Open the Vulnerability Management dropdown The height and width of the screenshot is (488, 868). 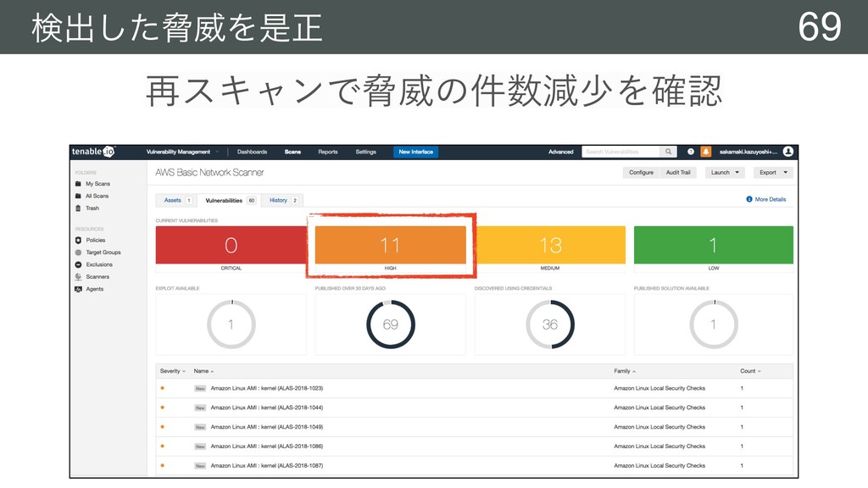tap(182, 152)
